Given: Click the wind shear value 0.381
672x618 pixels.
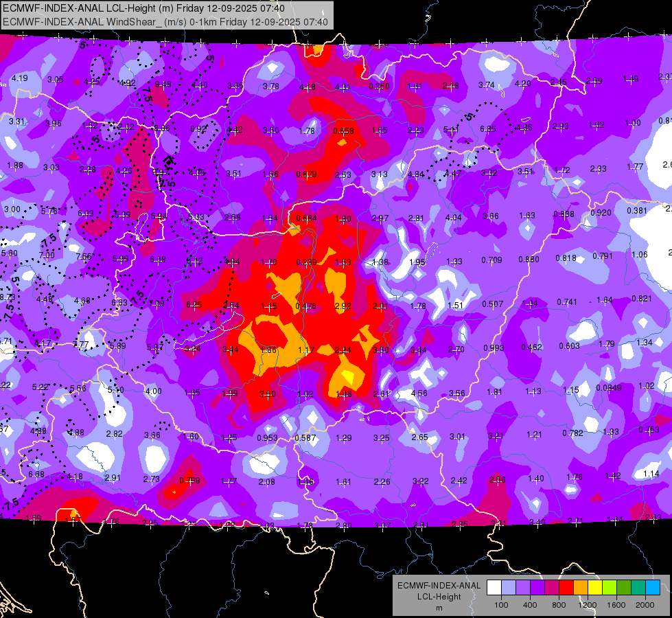Looking at the screenshot, I should coord(637,211).
